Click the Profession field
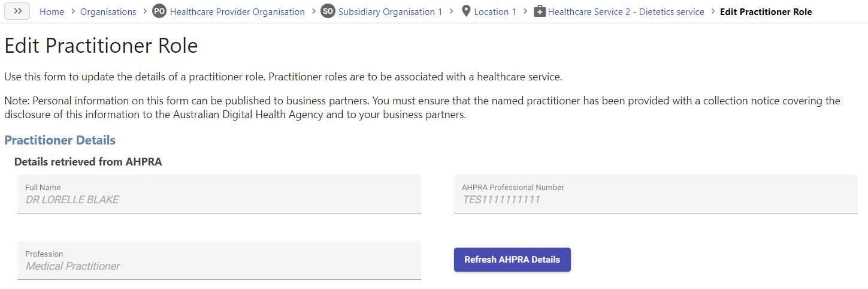This screenshot has width=868, height=289. [x=219, y=261]
